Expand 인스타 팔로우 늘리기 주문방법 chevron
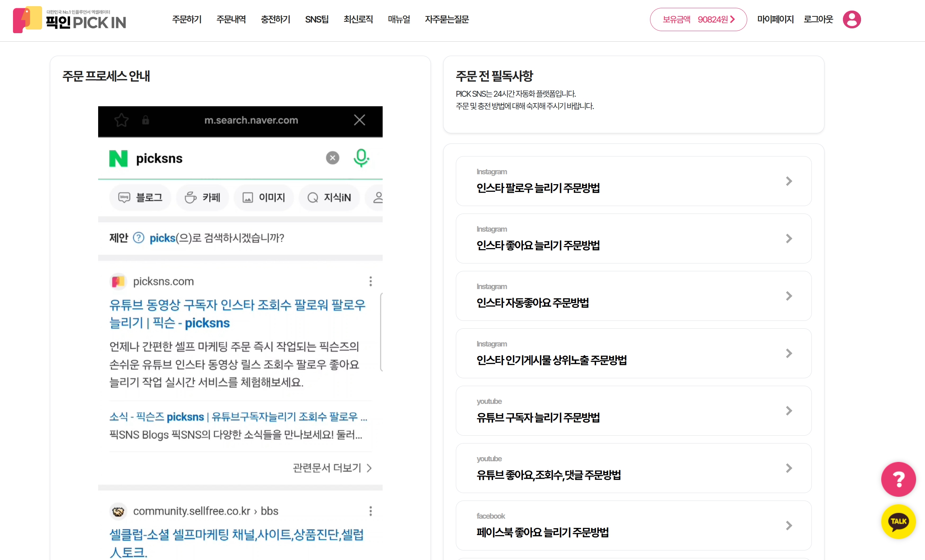Screen dimensions: 925x560 (789, 181)
